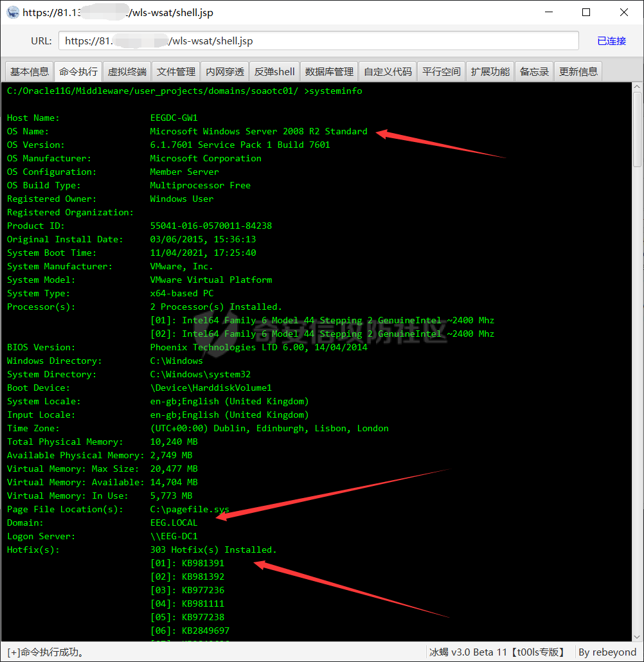Click Phoenix Technologies BIOS version value
This screenshot has width=644, height=662.
pyautogui.click(x=258, y=348)
